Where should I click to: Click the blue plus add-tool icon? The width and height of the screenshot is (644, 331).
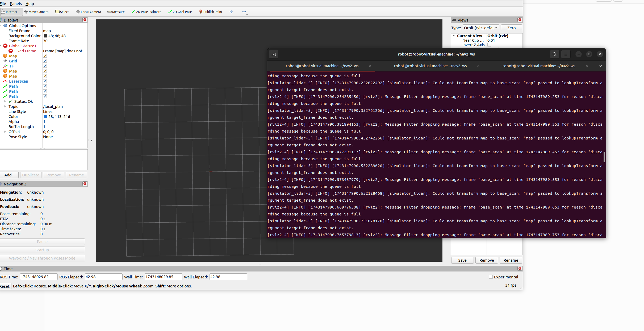231,12
